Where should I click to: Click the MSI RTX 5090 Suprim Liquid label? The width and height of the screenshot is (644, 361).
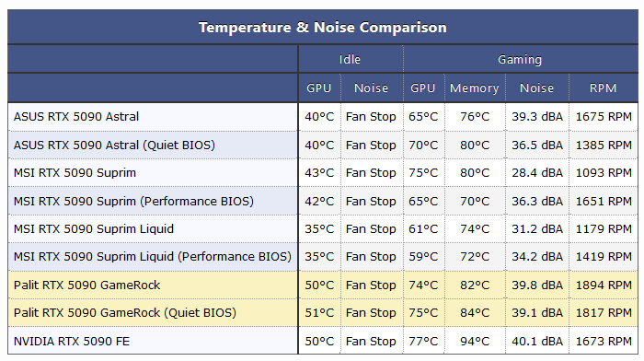pyautogui.click(x=94, y=229)
